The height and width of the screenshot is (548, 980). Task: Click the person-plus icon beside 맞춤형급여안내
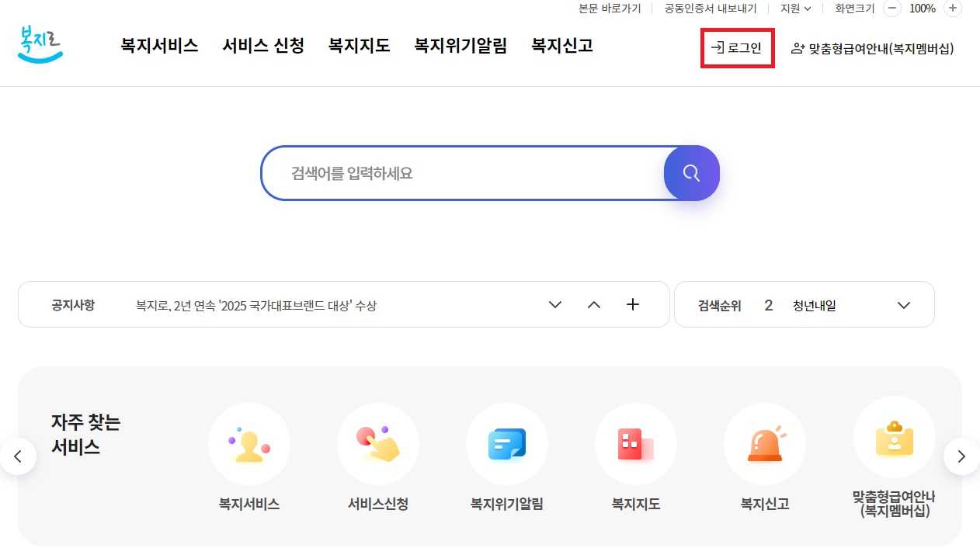click(798, 47)
